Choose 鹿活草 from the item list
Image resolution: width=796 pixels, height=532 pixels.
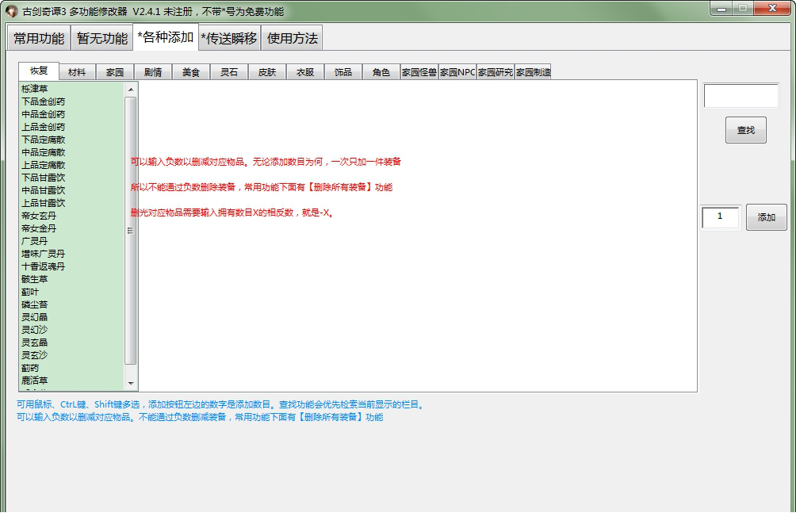(x=72, y=381)
